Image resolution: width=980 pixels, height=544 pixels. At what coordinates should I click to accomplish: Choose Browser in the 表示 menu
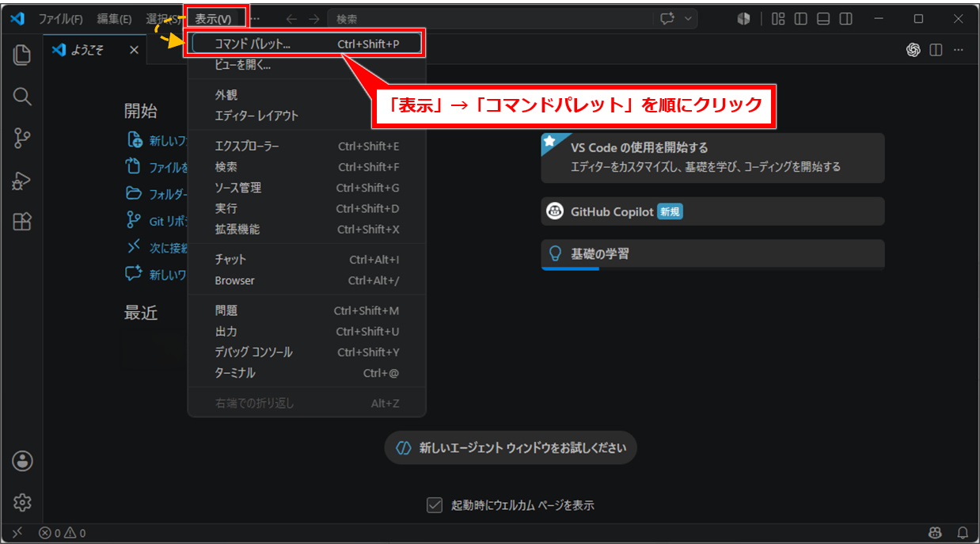click(306, 280)
